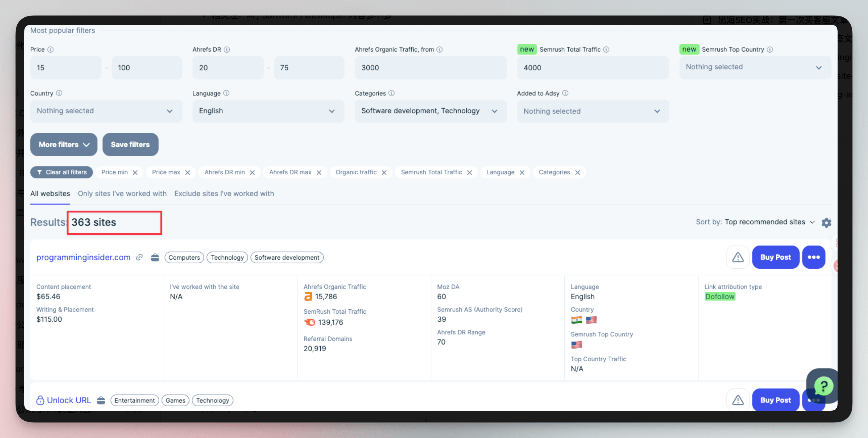Remove the Ahrefs DR max filter chip
The height and width of the screenshot is (438, 868).
[x=319, y=172]
